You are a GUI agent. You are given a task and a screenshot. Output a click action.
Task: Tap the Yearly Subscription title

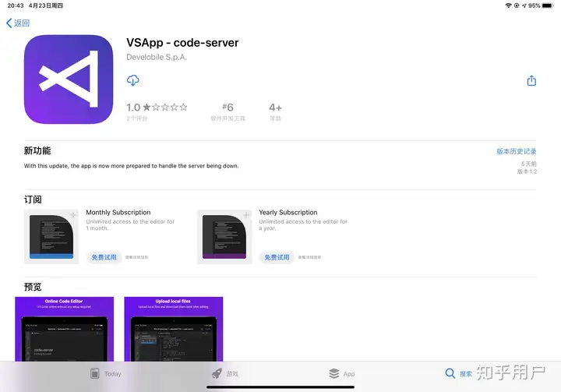[x=288, y=212]
